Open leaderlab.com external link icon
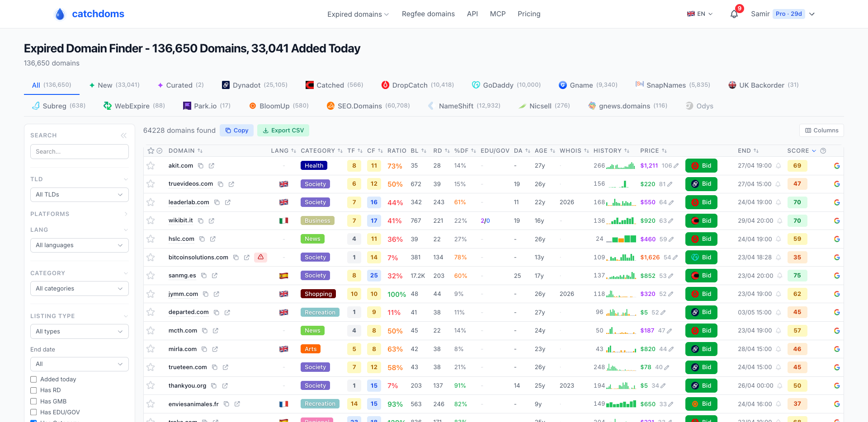The height and width of the screenshot is (422, 868). tap(228, 202)
